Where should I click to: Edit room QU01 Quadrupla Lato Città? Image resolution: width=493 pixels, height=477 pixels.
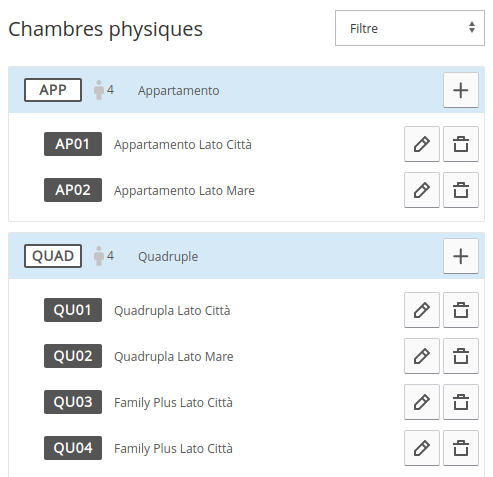click(422, 310)
